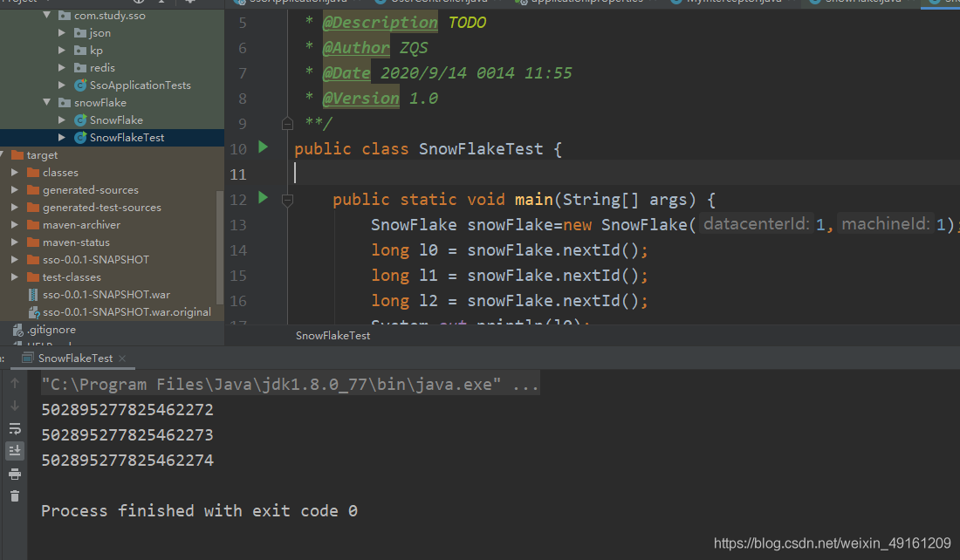960x560 pixels.
Task: Click the up stack trace arrow in Run panel
Action: [x=15, y=383]
